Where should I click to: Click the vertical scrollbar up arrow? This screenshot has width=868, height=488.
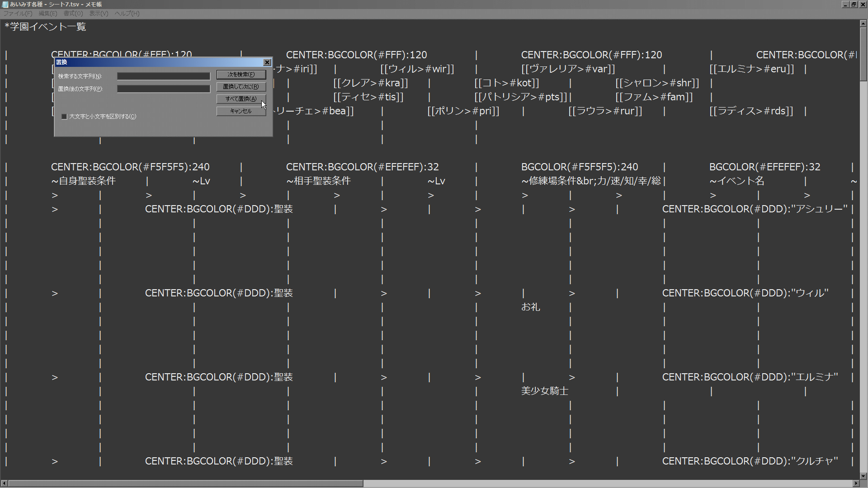(x=863, y=23)
